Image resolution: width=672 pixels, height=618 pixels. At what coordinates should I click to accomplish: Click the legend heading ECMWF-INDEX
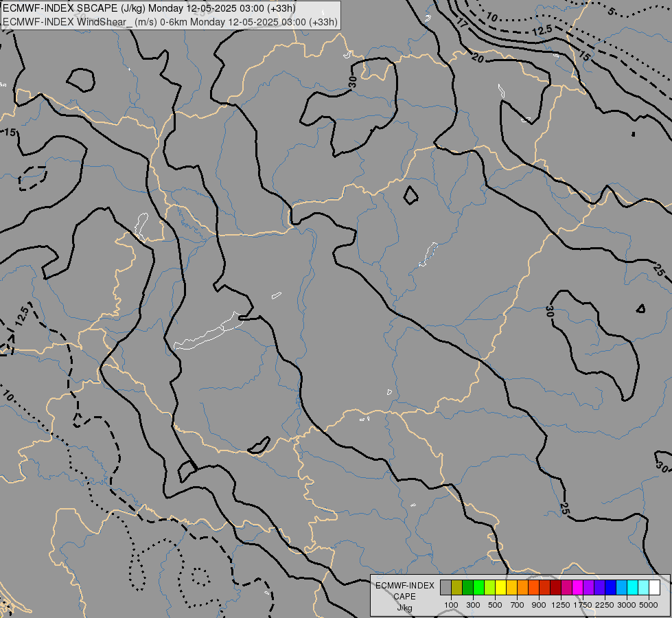point(405,586)
